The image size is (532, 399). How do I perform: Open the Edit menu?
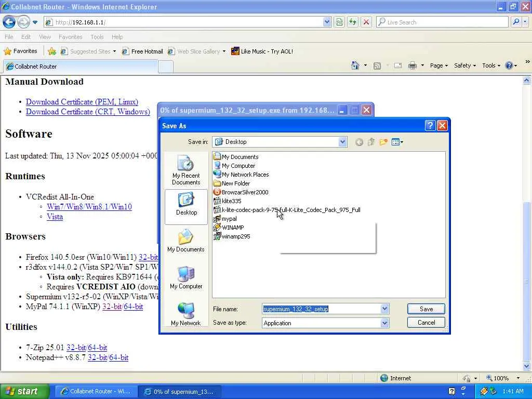tap(26, 37)
